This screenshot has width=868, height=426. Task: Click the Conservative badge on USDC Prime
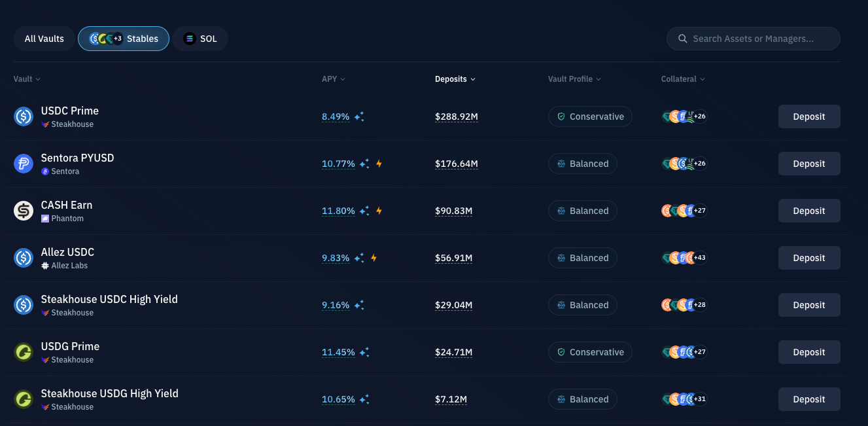[x=590, y=116]
